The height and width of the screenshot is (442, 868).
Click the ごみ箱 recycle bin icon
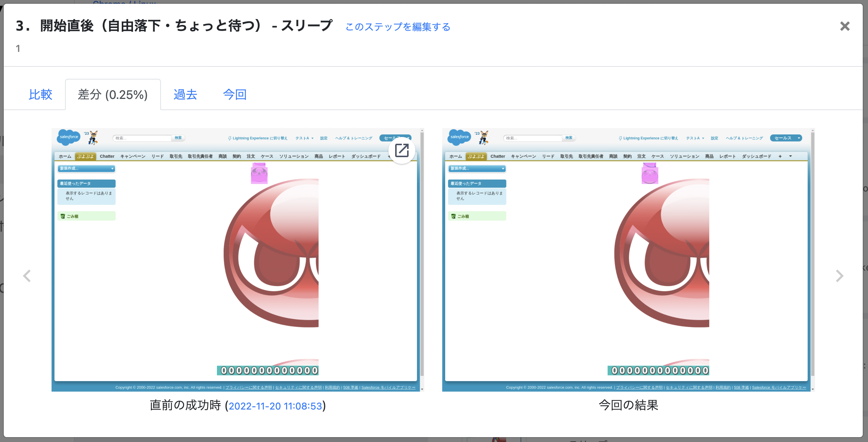coord(62,216)
